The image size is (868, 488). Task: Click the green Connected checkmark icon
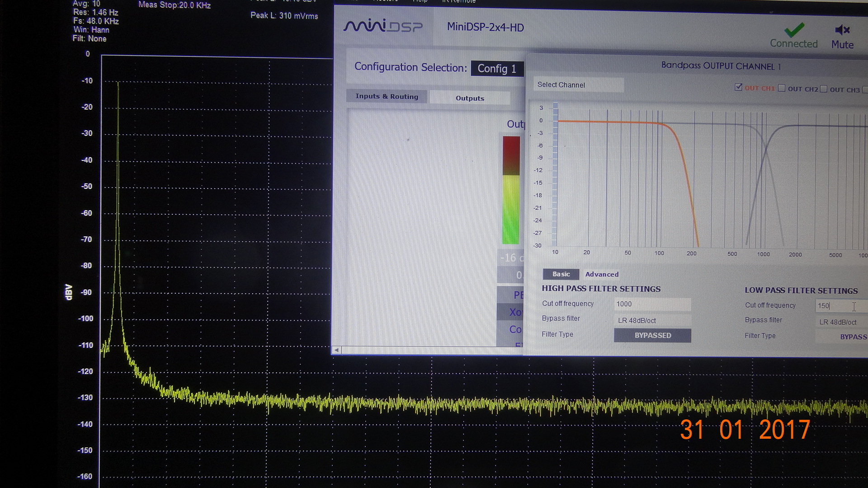pos(794,30)
